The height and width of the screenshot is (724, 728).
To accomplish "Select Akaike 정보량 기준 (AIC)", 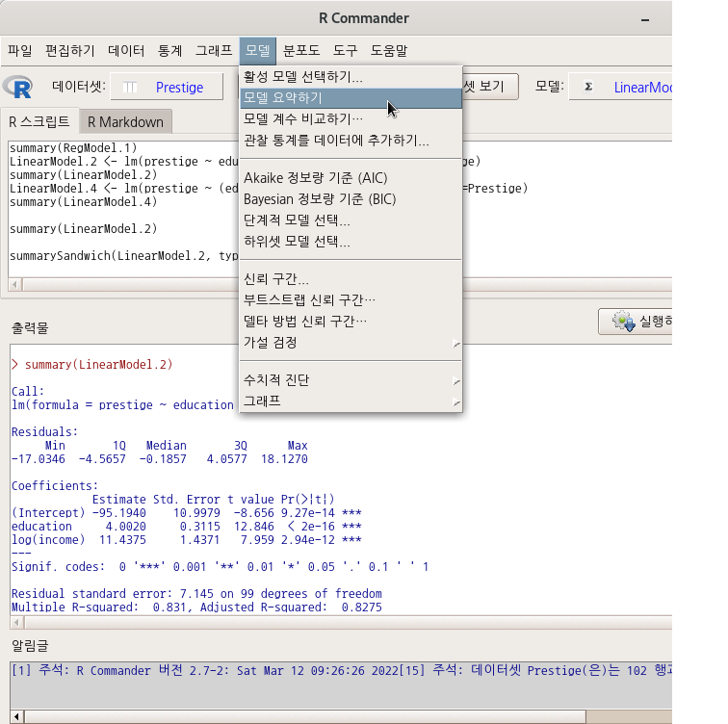I will coord(351,178).
